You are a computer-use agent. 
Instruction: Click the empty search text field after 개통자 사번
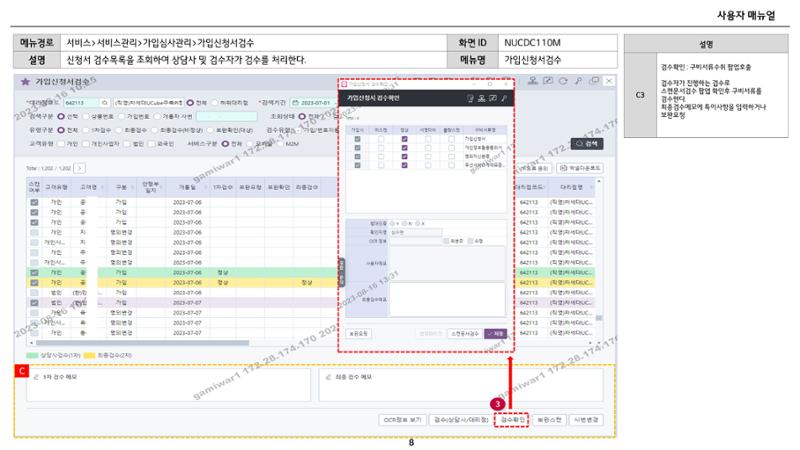[x=227, y=116]
